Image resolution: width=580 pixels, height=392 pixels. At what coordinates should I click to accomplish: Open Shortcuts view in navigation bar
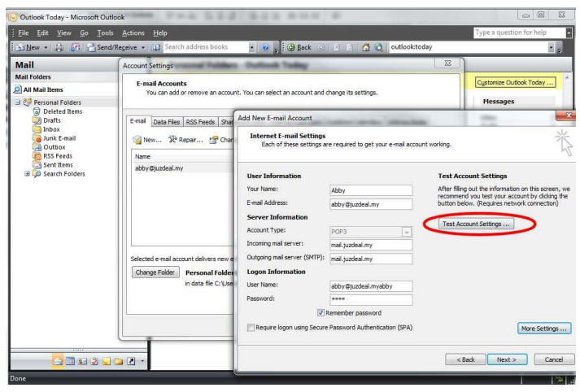tap(131, 361)
